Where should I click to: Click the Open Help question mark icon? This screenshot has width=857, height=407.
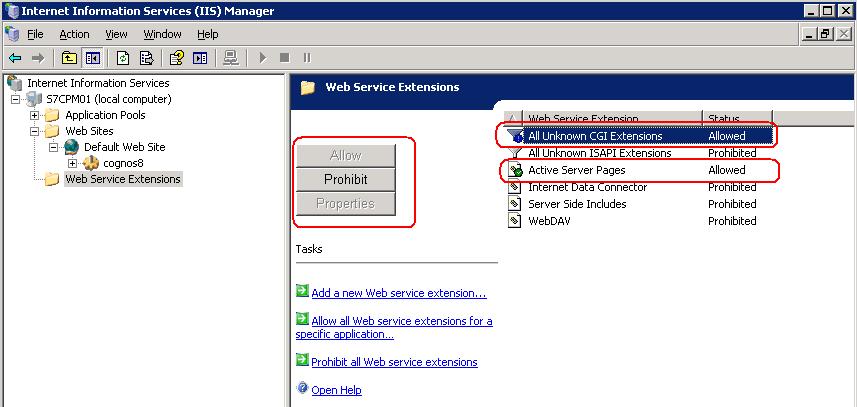[302, 388]
